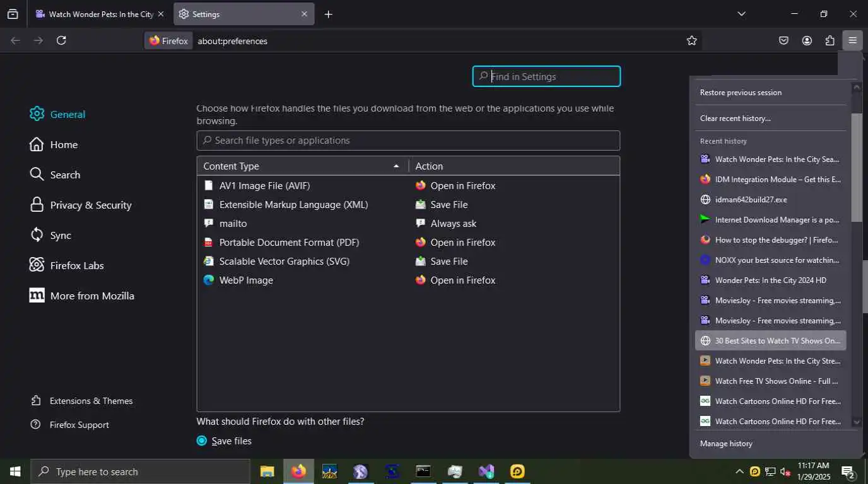Open Firefox View icon in tab bar

coord(13,14)
